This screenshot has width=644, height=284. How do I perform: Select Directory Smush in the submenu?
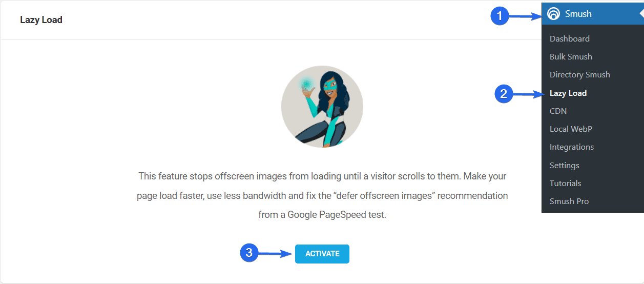(x=579, y=74)
